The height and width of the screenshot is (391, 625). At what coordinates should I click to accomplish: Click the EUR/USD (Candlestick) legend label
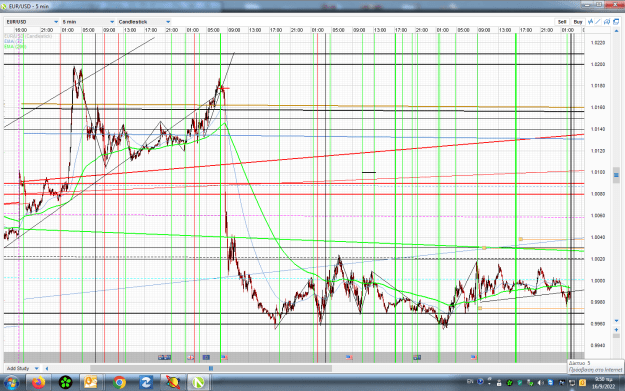[28, 36]
